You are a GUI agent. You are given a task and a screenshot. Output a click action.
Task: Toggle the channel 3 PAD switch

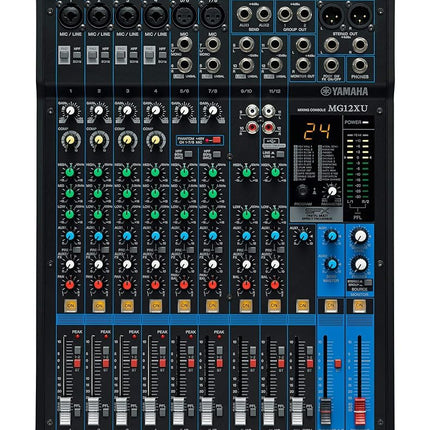[x=121, y=54]
